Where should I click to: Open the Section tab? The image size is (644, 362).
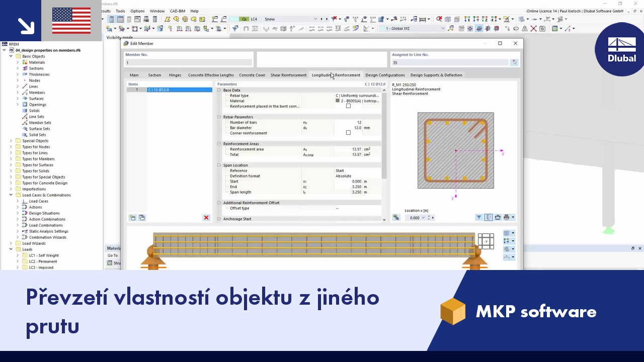pos(154,75)
